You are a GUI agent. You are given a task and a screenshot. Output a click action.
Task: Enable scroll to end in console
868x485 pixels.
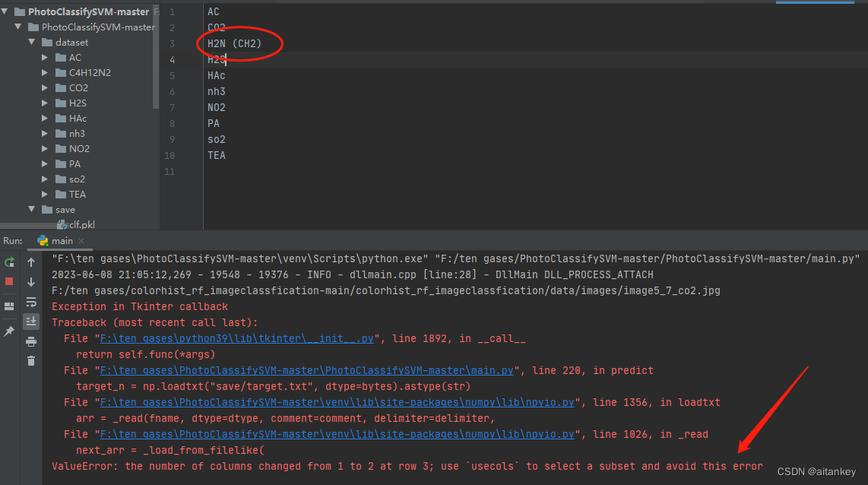pyautogui.click(x=30, y=320)
